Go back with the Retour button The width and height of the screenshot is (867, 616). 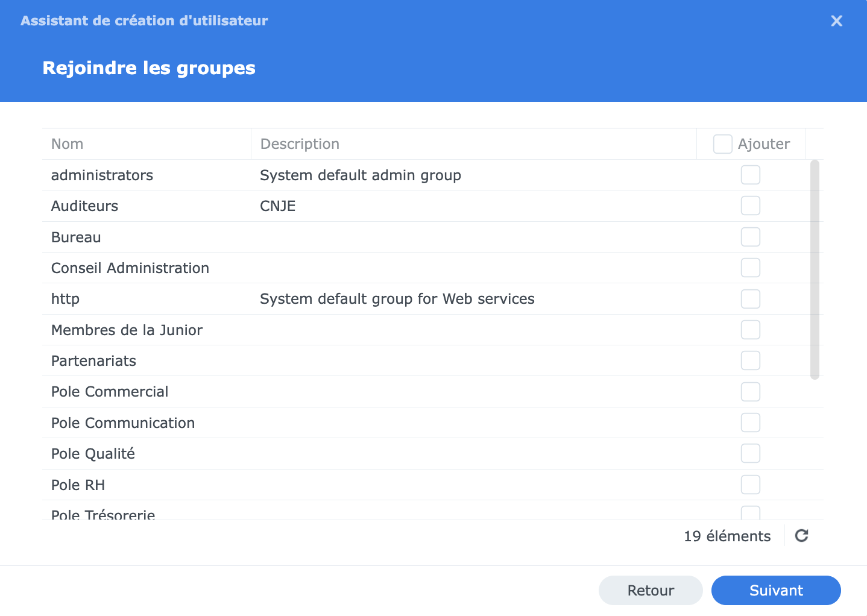coord(651,590)
